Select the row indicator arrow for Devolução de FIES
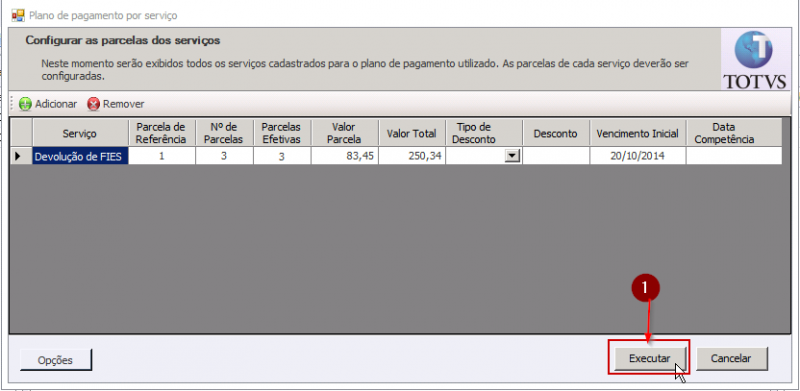The width and height of the screenshot is (800, 391). click(18, 157)
